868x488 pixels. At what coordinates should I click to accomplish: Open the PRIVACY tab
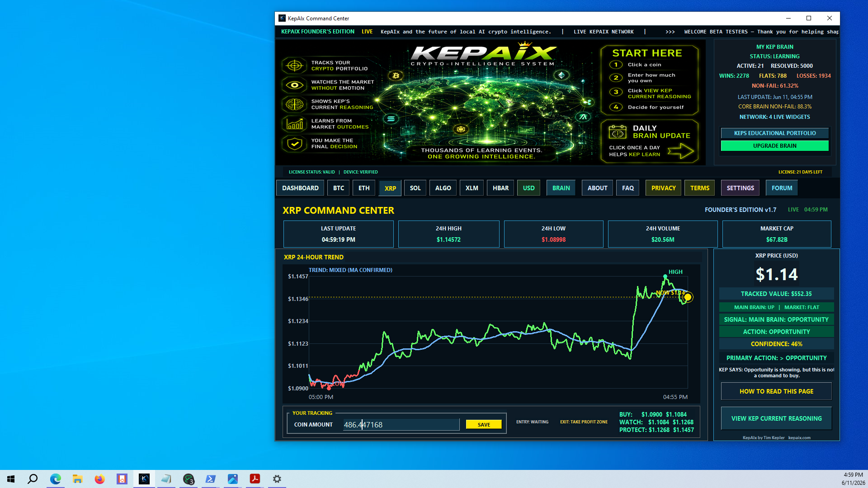(x=663, y=188)
